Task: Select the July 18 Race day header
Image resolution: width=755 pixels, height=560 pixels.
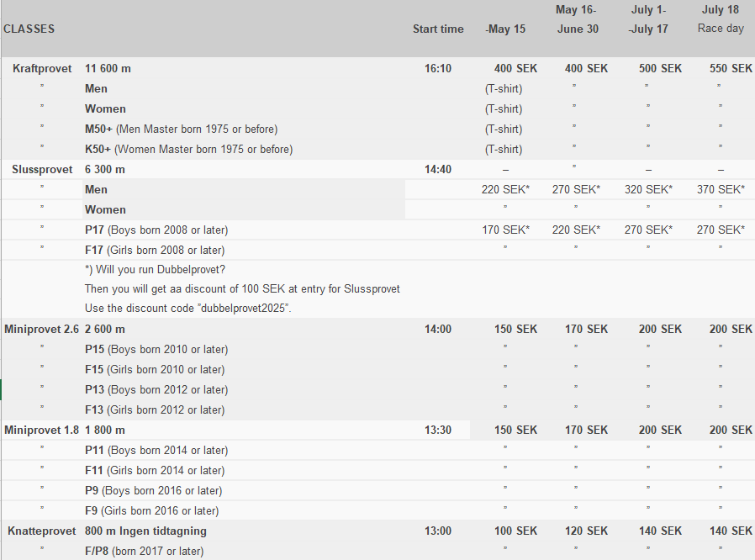Action: click(721, 19)
